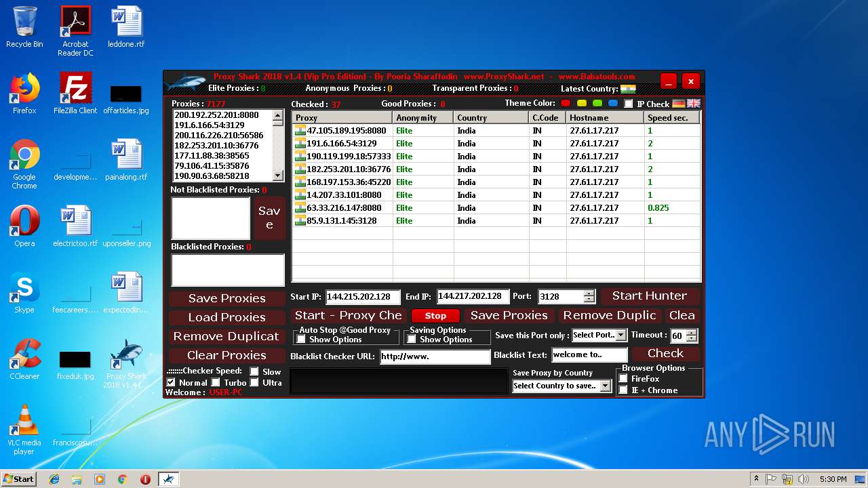Select the blue theme color
The height and width of the screenshot is (488, 868).
coord(613,103)
